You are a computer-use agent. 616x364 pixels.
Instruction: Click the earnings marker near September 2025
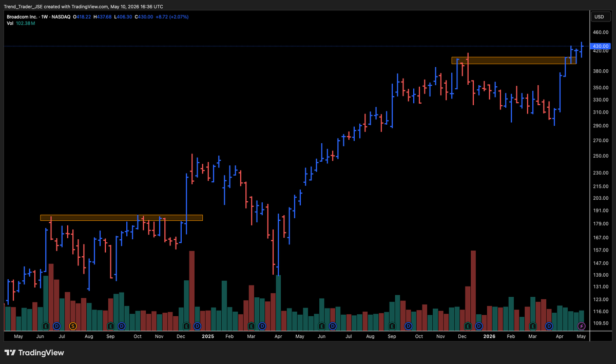[x=392, y=325]
